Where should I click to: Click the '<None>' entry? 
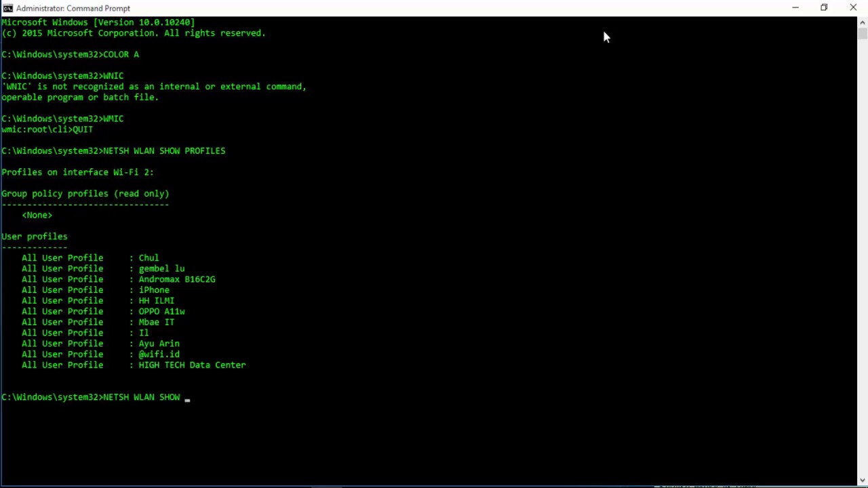[37, 215]
